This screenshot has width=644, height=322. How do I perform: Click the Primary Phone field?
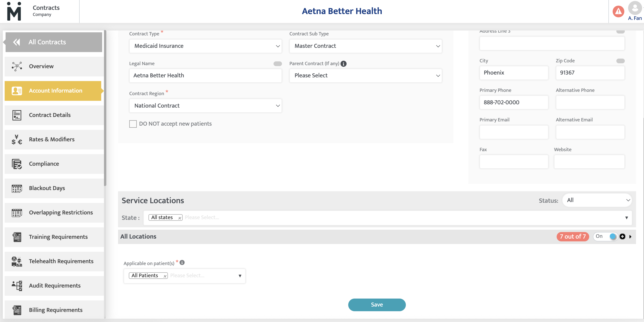coord(514,102)
